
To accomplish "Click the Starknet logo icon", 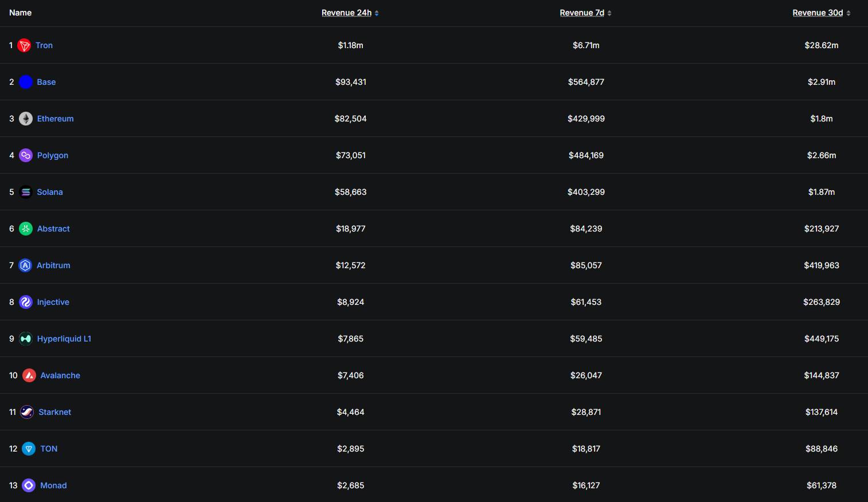I will pyautogui.click(x=27, y=412).
